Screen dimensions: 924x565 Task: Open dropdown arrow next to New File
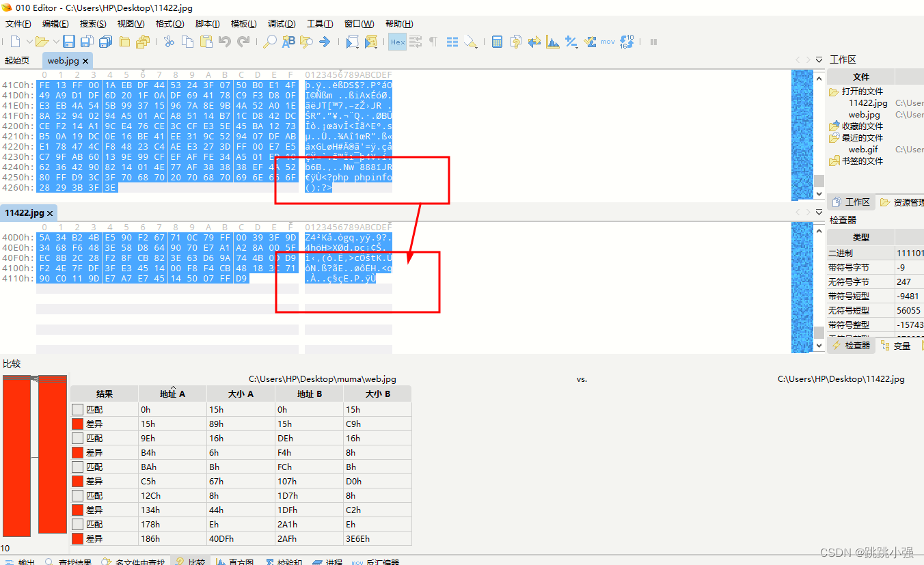pyautogui.click(x=29, y=42)
